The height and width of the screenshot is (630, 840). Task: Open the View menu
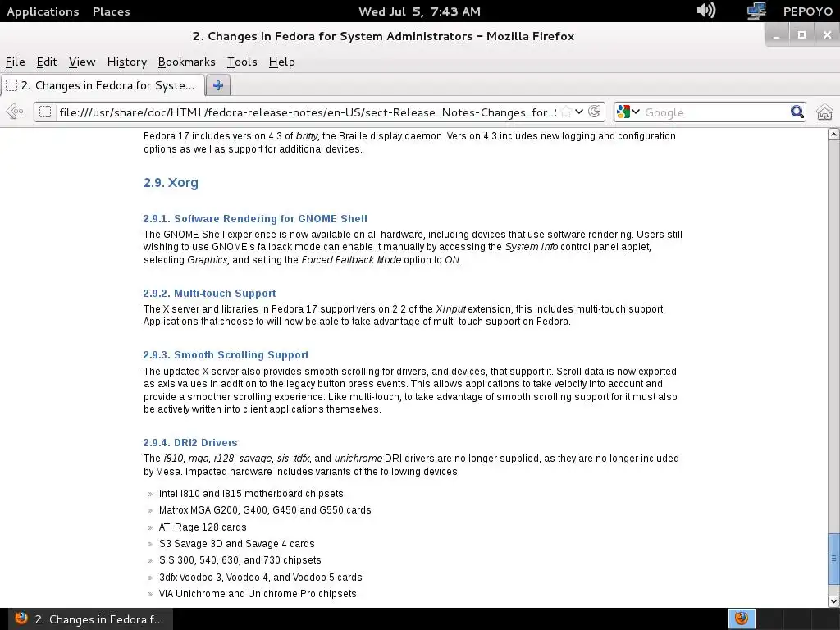coord(82,62)
